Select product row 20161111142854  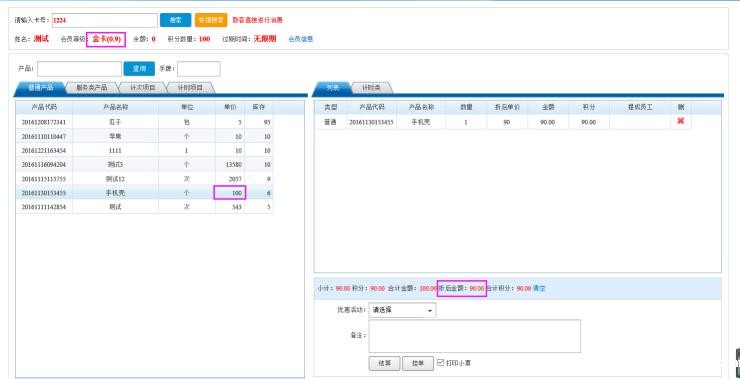tap(144, 207)
